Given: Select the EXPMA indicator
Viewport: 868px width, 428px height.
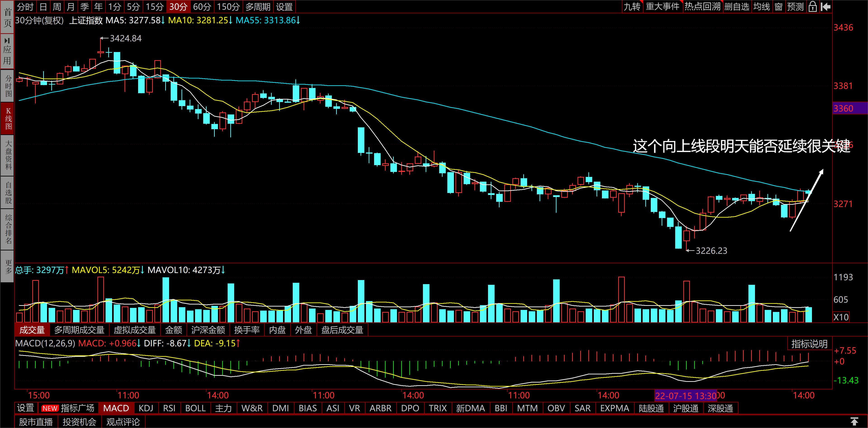Looking at the screenshot, I should 615,408.
